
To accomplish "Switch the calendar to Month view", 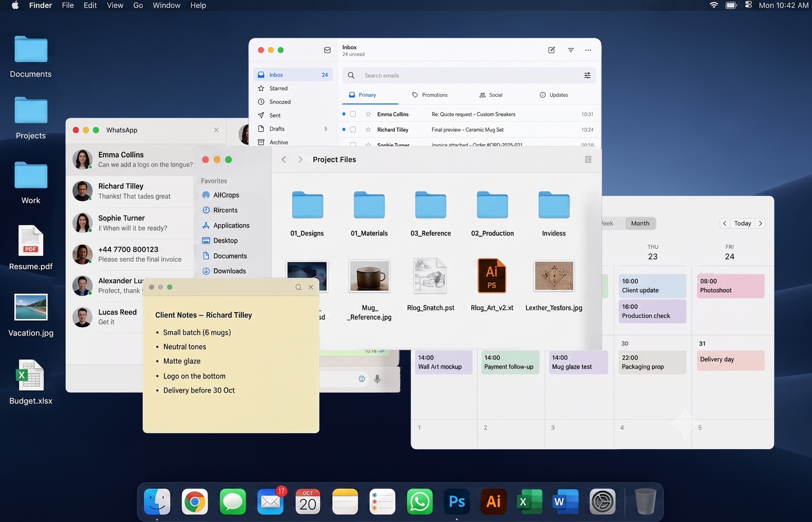I will [640, 223].
